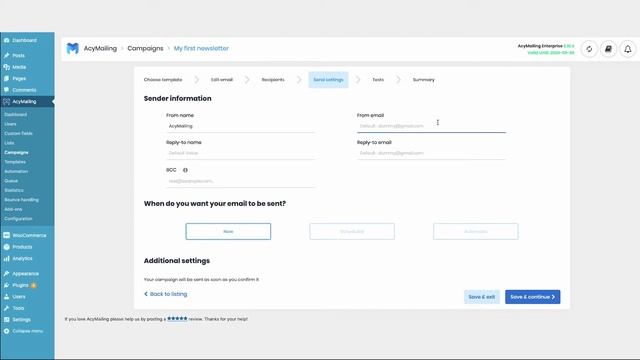This screenshot has width=640, height=360.
Task: Click the Back to listing link
Action: coord(166,294)
